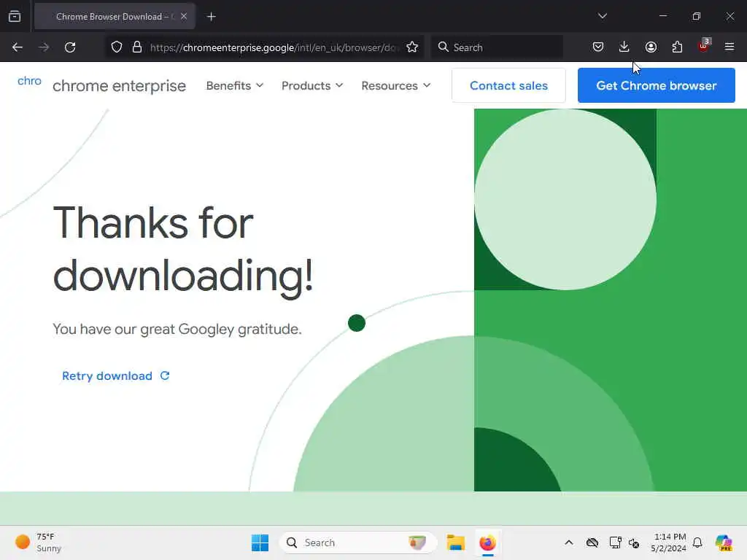Open the Windows Start menu
Viewport: 747px width, 560px height.
pos(260,542)
